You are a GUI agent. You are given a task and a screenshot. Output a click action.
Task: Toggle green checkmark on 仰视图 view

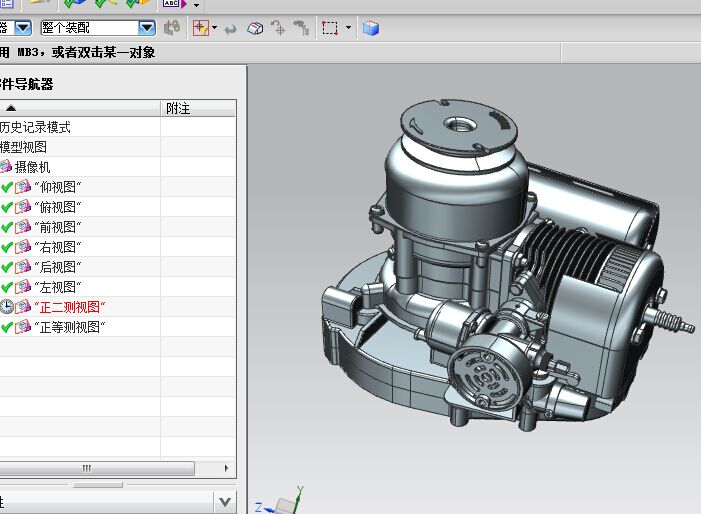coord(7,187)
